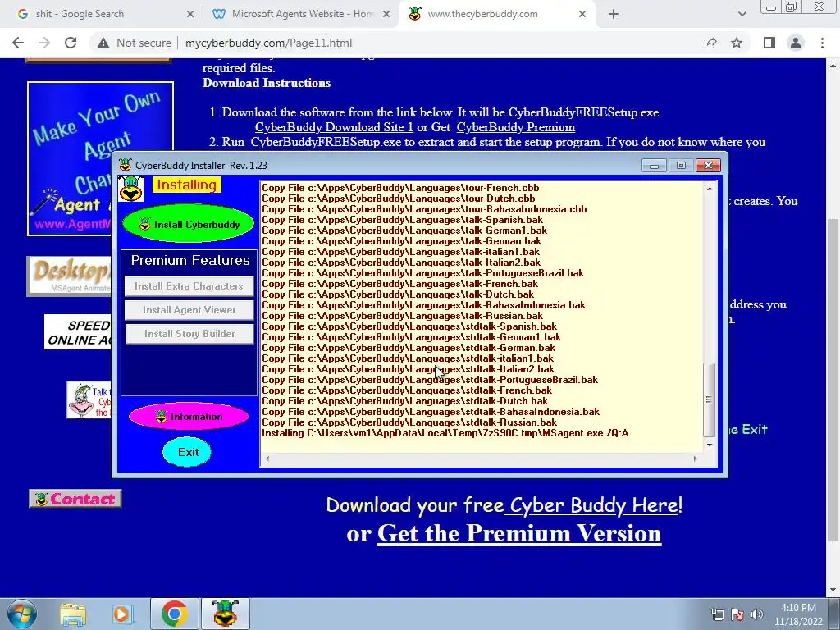Image resolution: width=840 pixels, height=630 pixels.
Task: Click log line 'talk-PortugueseBrazil.bak'
Action: click(422, 272)
